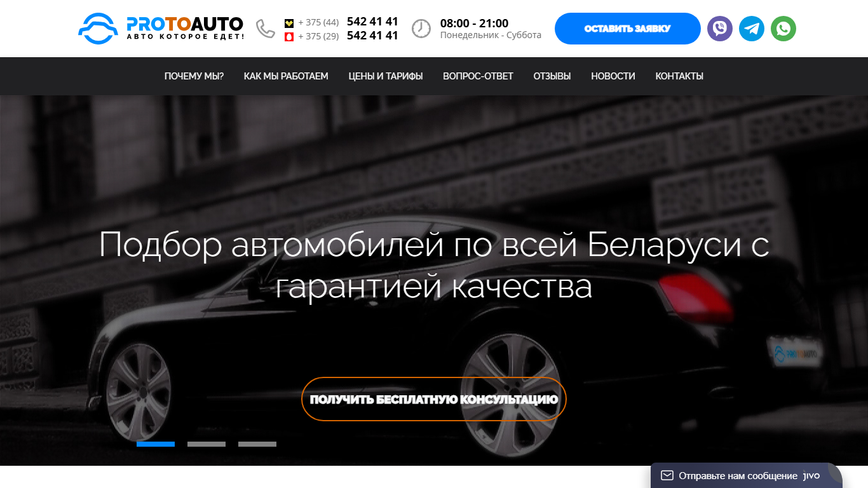Viewport: 868px width, 488px height.
Task: Open the Новости menu item
Action: (613, 76)
